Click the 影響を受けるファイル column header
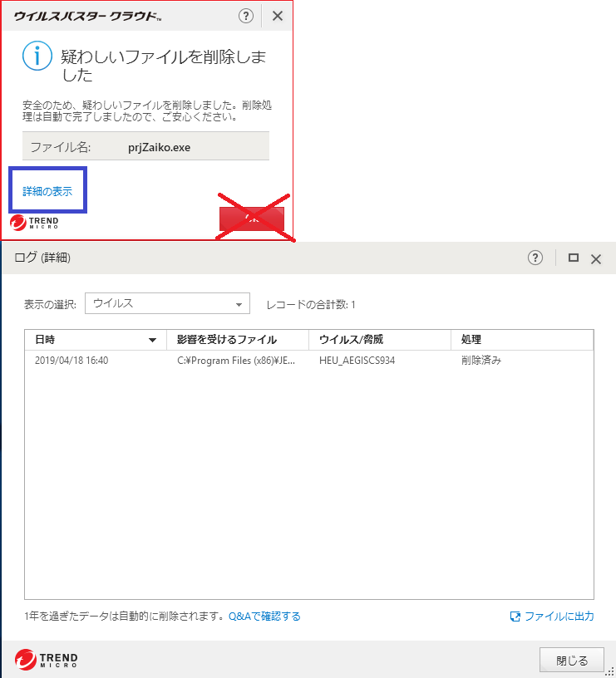 click(238, 340)
